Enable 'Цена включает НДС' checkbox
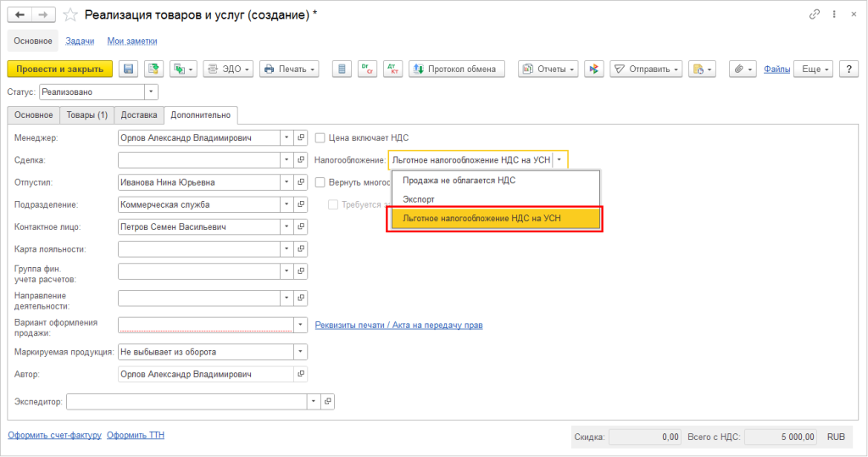Image resolution: width=868 pixels, height=457 pixels. click(x=320, y=138)
